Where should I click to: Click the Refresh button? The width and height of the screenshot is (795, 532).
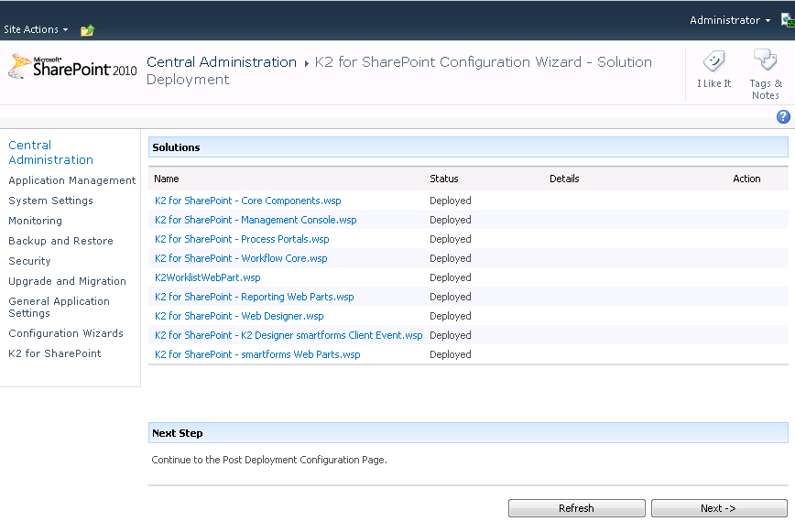coord(576,508)
